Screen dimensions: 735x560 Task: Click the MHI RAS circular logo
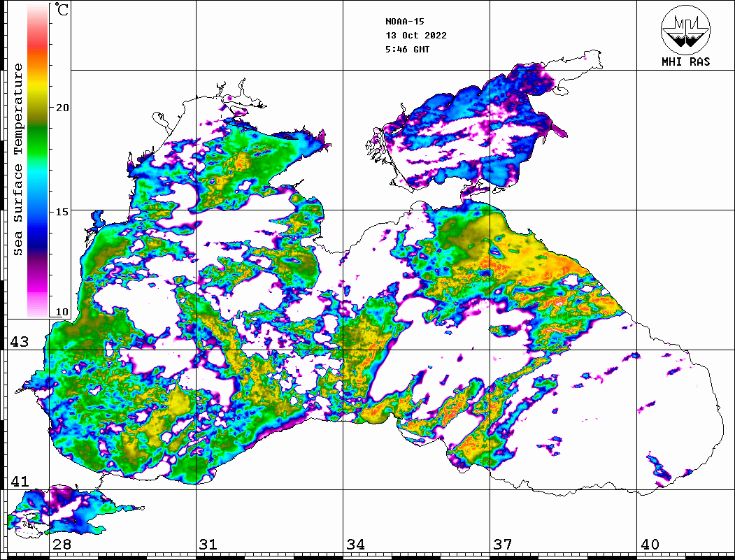coord(685,29)
